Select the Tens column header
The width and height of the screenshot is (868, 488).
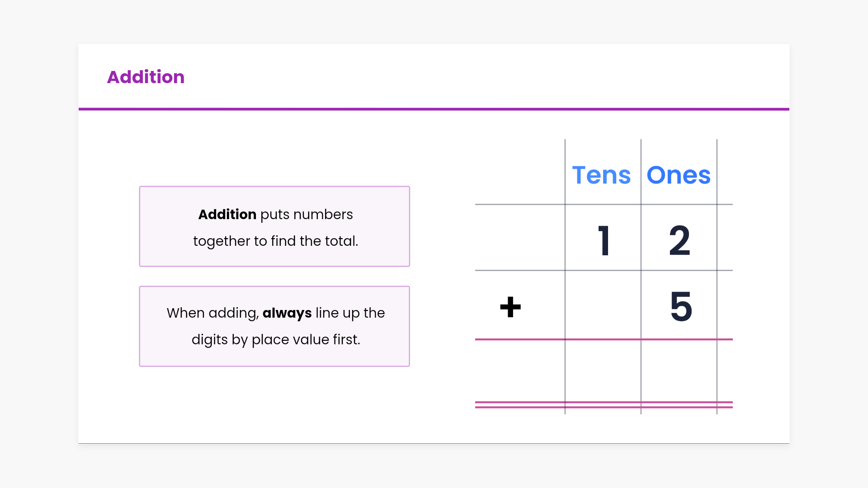pos(601,175)
